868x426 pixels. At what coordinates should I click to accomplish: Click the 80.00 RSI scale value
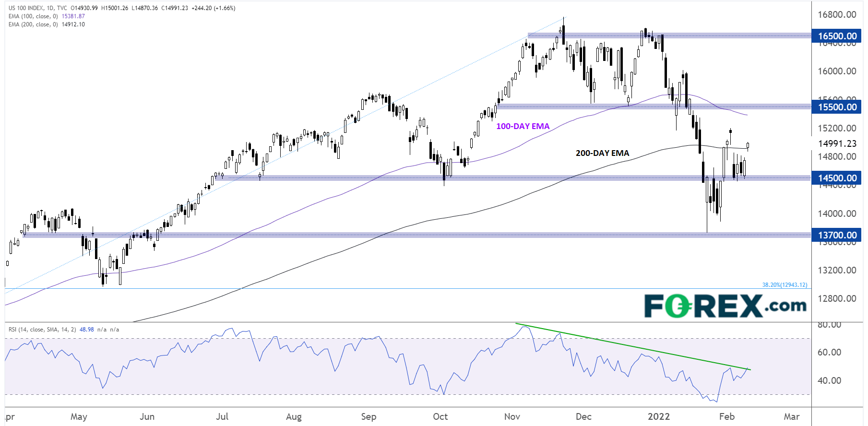(x=829, y=325)
